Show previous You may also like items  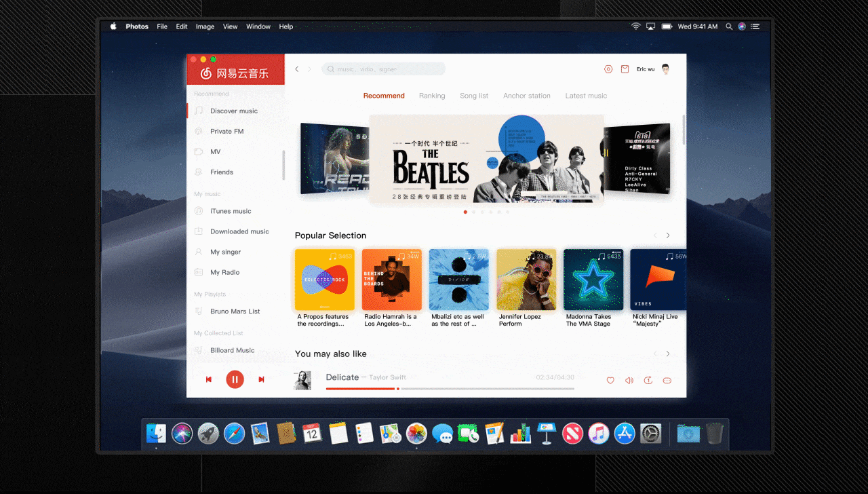click(655, 354)
